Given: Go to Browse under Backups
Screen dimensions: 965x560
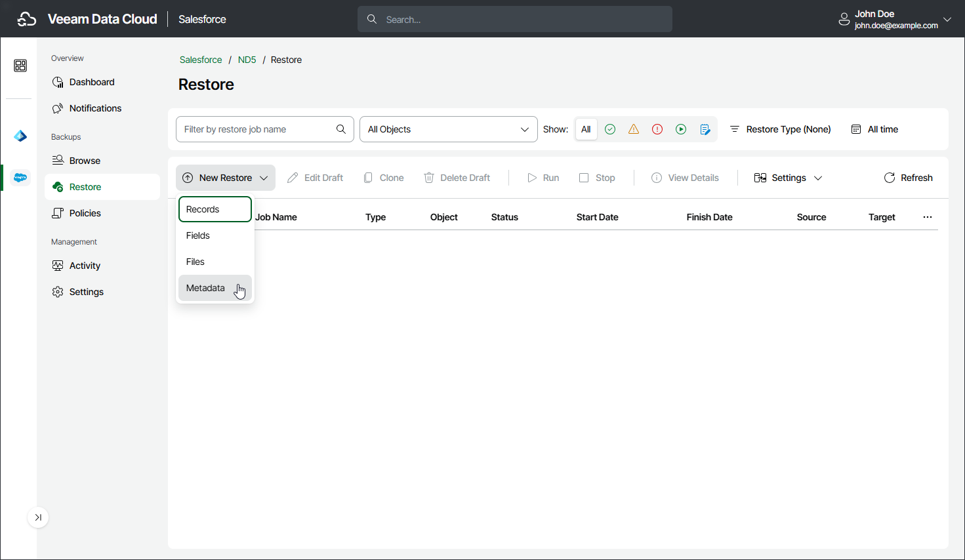Looking at the screenshot, I should tap(102, 161).
